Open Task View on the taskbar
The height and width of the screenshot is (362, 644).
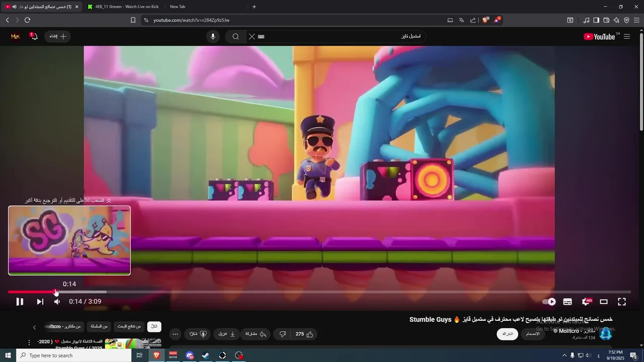pyautogui.click(x=140, y=355)
